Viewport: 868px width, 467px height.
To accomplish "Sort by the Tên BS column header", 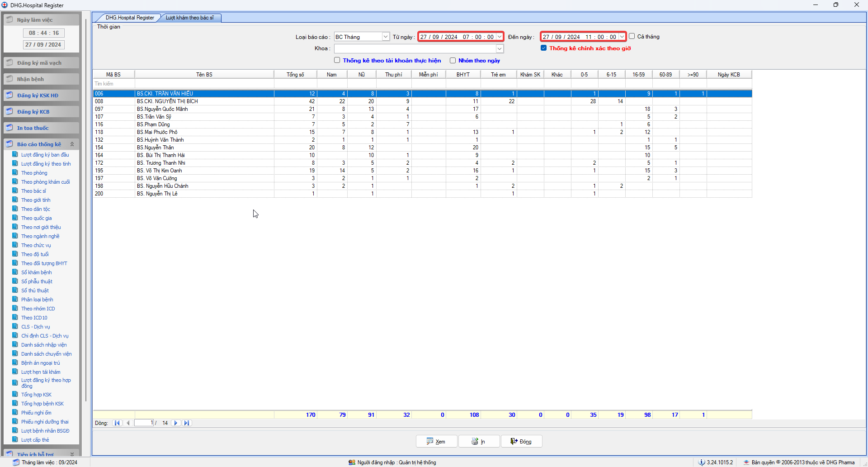I will [x=204, y=75].
